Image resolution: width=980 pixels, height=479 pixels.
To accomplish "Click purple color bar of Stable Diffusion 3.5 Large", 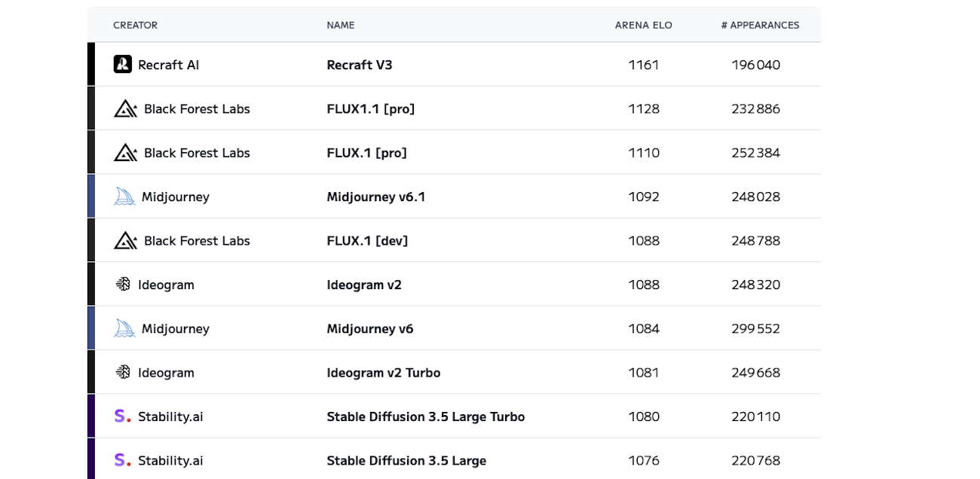I will pyautogui.click(x=91, y=459).
